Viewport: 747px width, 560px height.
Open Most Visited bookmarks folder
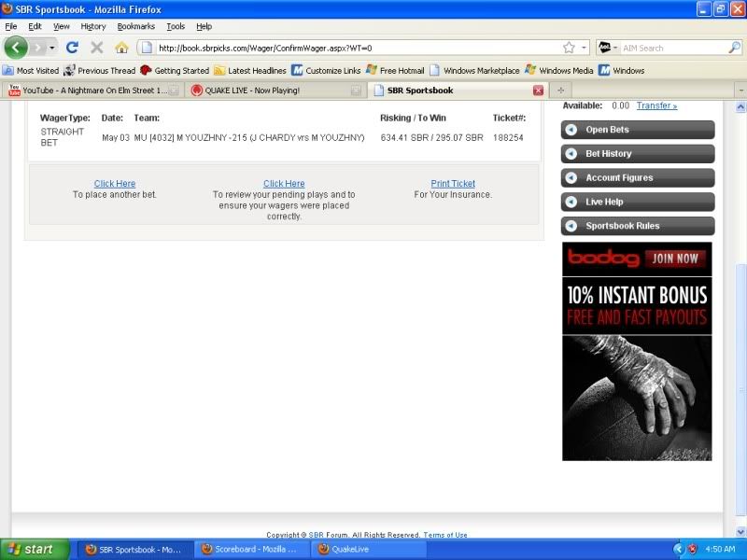click(31, 71)
